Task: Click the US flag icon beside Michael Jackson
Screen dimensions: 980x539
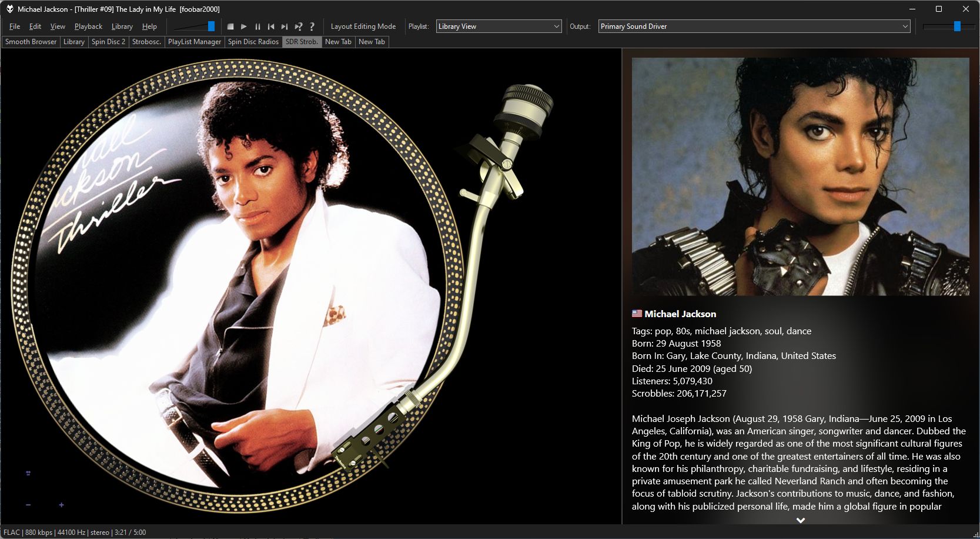Action: pyautogui.click(x=637, y=314)
